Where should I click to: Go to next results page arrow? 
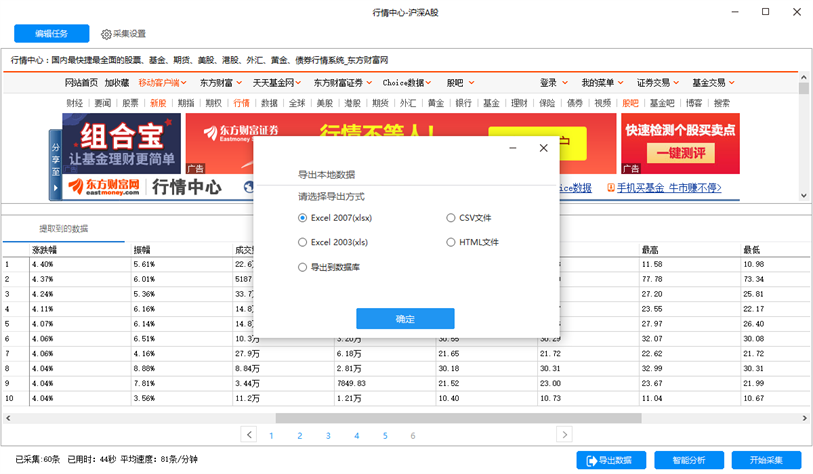pyautogui.click(x=564, y=435)
